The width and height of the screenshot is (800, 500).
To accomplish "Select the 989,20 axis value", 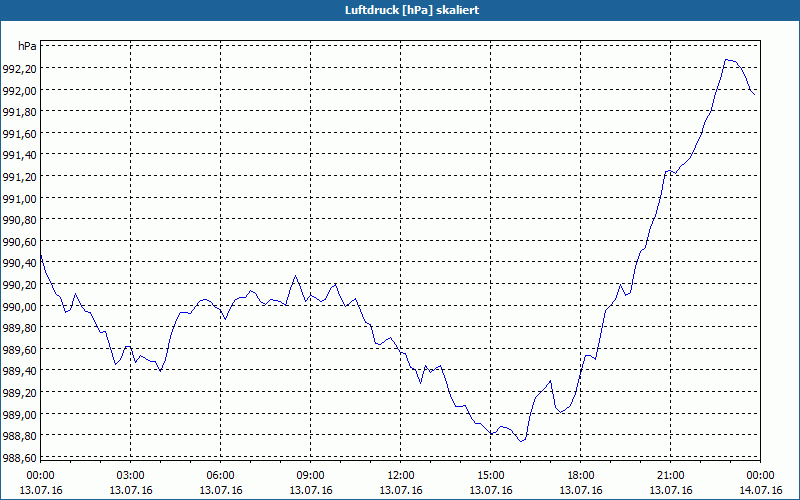I will 20,393.
